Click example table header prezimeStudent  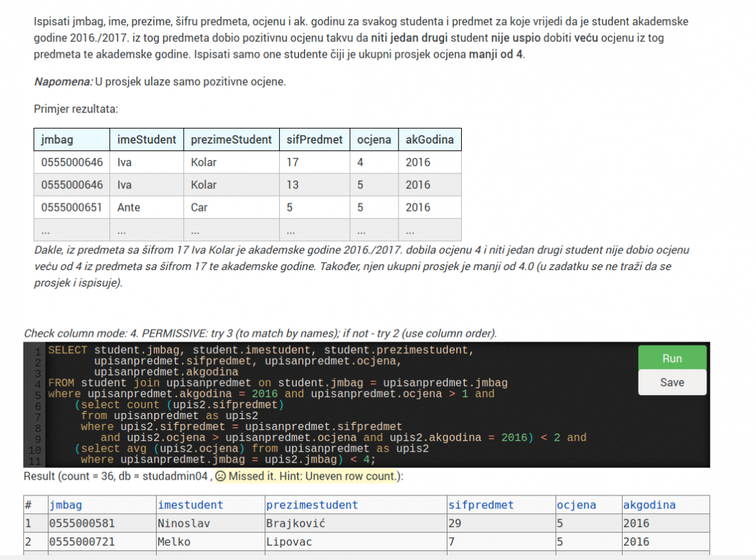click(x=232, y=139)
